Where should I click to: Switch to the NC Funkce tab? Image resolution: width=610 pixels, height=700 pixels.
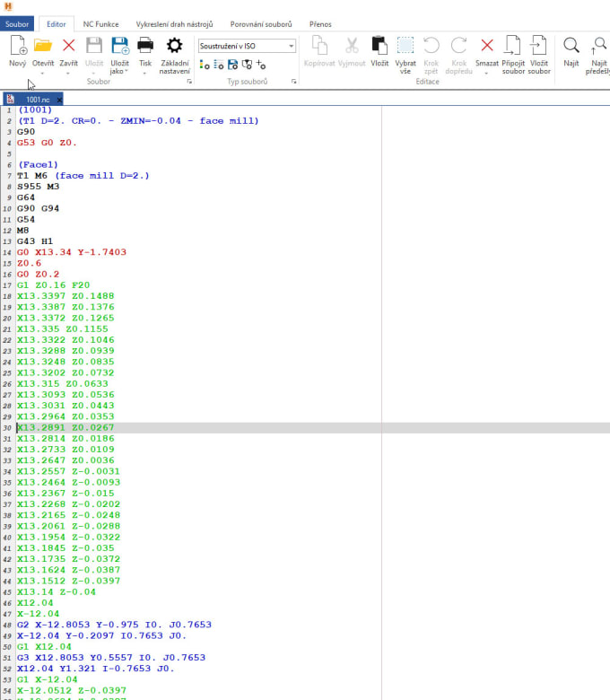100,24
